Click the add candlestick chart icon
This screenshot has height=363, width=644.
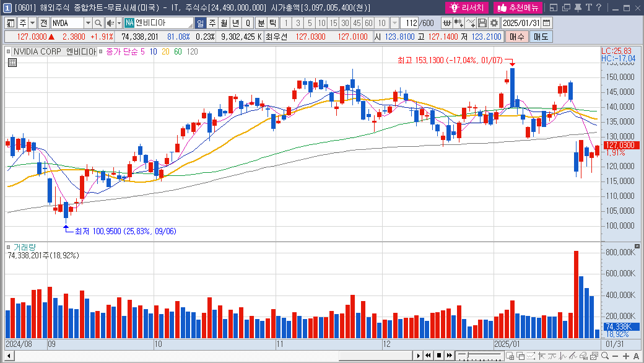coord(459,23)
